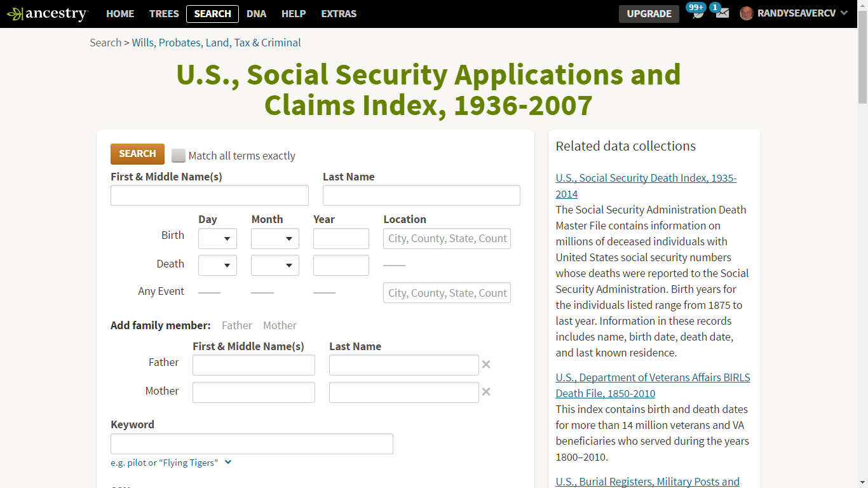The image size is (868, 488).
Task: Open the messages envelope icon
Action: tap(722, 13)
